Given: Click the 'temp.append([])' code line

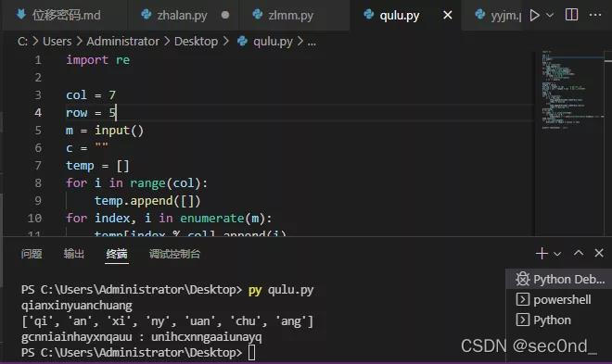Looking at the screenshot, I should pyautogui.click(x=147, y=201).
